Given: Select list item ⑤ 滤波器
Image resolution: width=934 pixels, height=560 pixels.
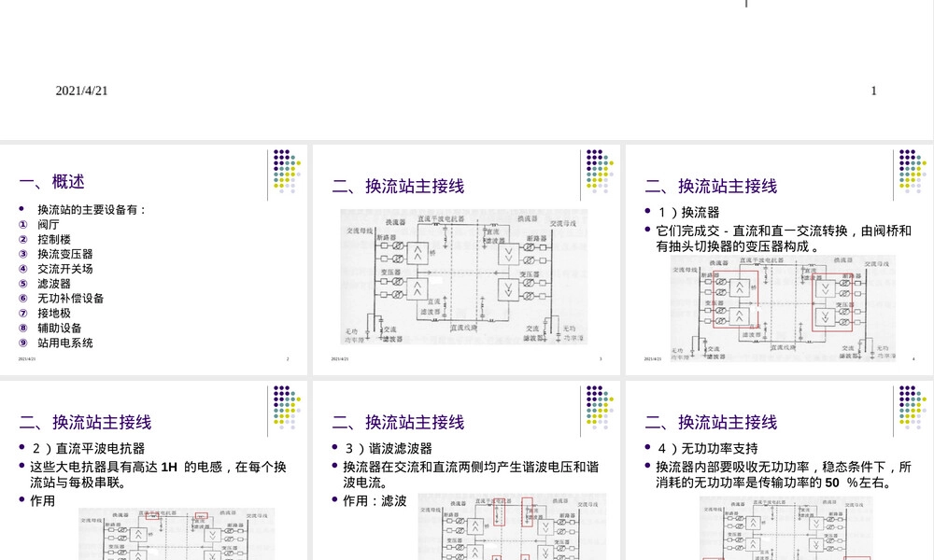Looking at the screenshot, I should click(x=45, y=284).
